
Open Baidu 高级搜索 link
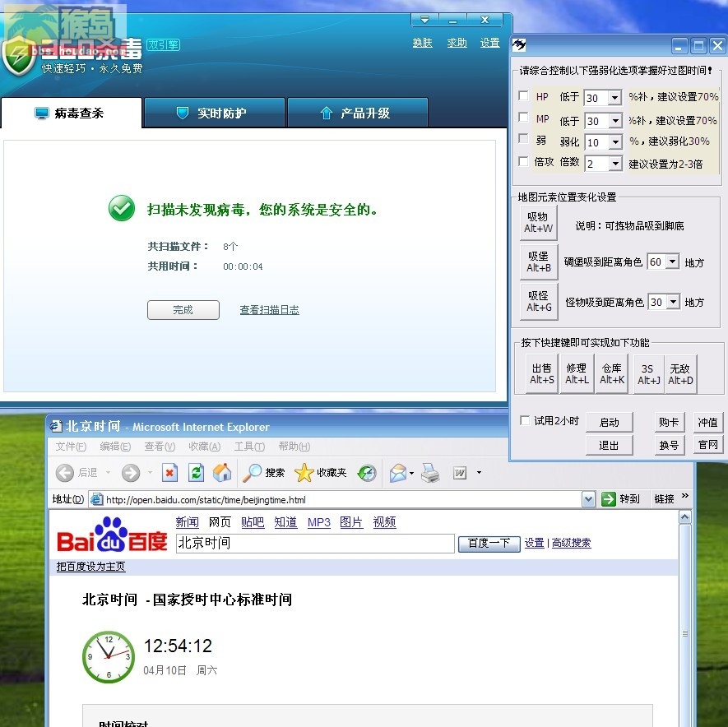coord(571,543)
